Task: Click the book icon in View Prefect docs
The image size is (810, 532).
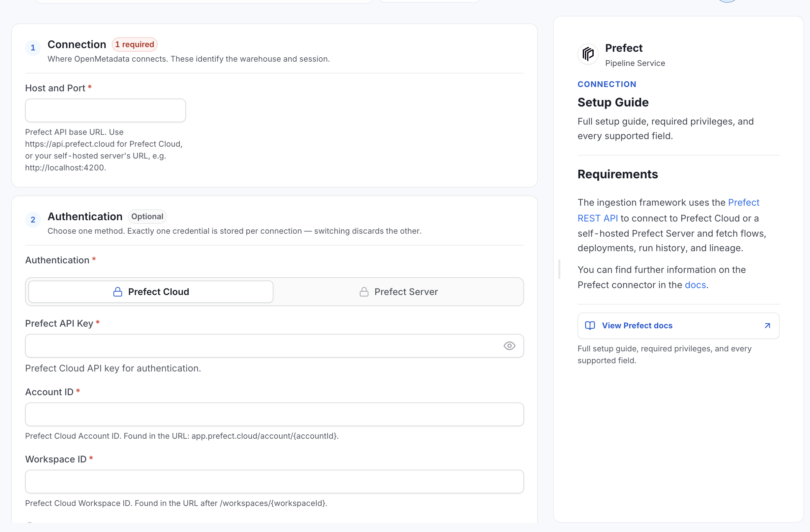Action: click(590, 326)
